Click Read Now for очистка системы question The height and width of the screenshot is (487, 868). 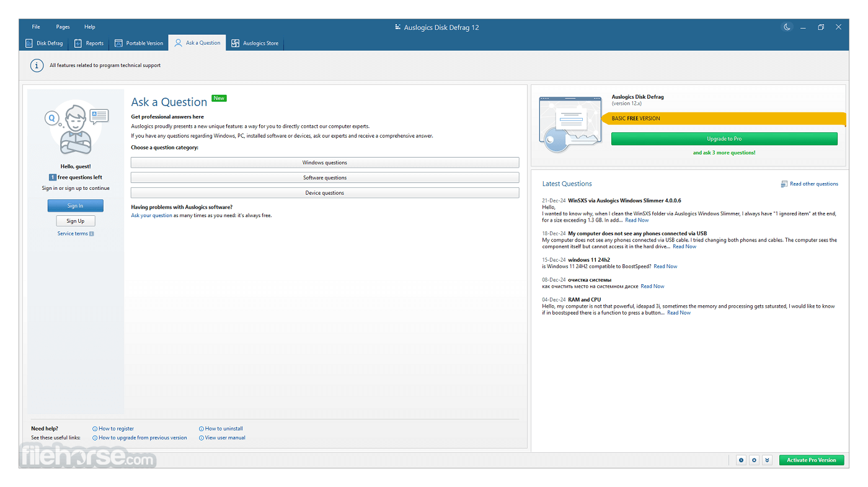(652, 287)
